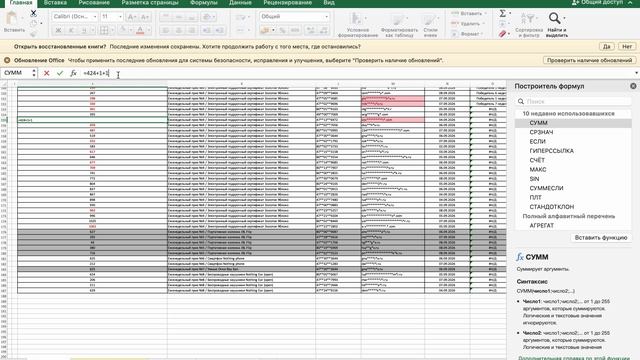Open Условное форматирование
Image resolution: width=640 pixels, height=360 pixels.
click(x=358, y=25)
